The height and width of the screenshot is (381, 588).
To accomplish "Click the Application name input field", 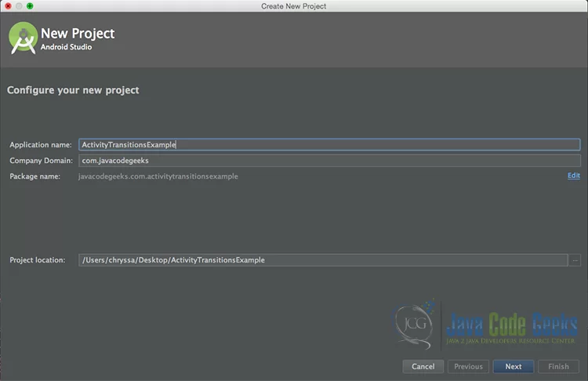I will click(x=329, y=145).
